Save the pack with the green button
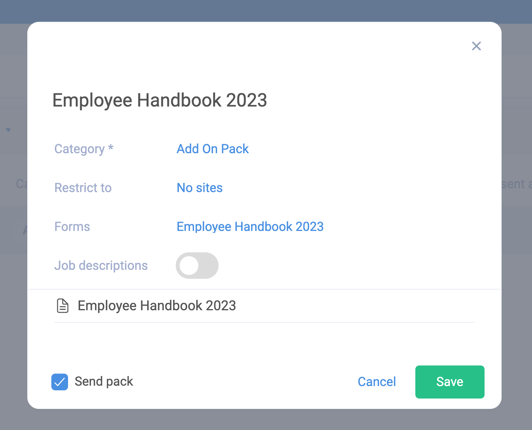The height and width of the screenshot is (430, 532). pyautogui.click(x=450, y=382)
